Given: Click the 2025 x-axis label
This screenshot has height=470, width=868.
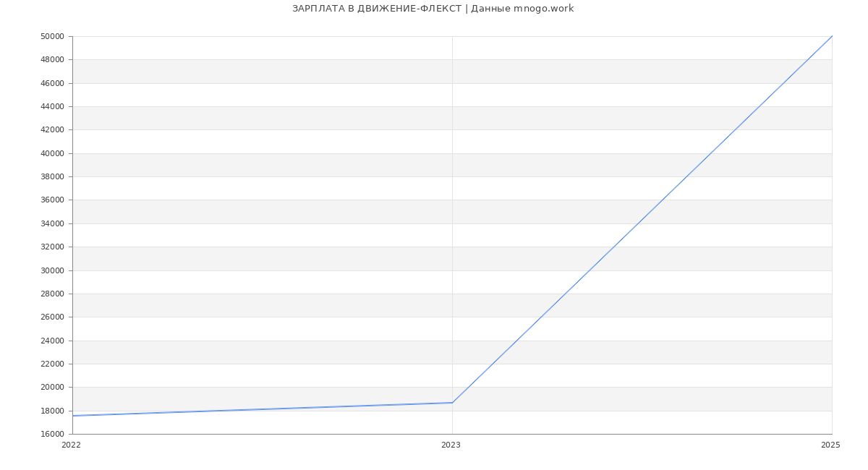Looking at the screenshot, I should (830, 445).
